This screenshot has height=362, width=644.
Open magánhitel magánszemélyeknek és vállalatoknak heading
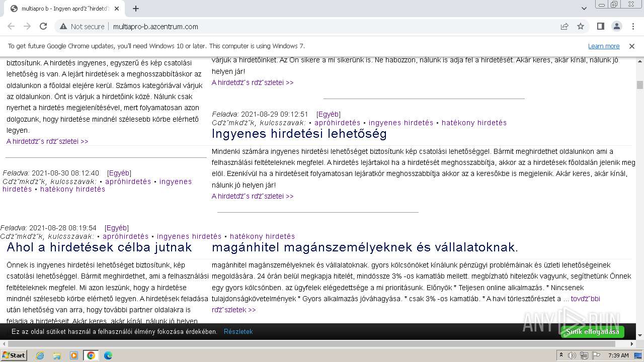click(x=365, y=247)
